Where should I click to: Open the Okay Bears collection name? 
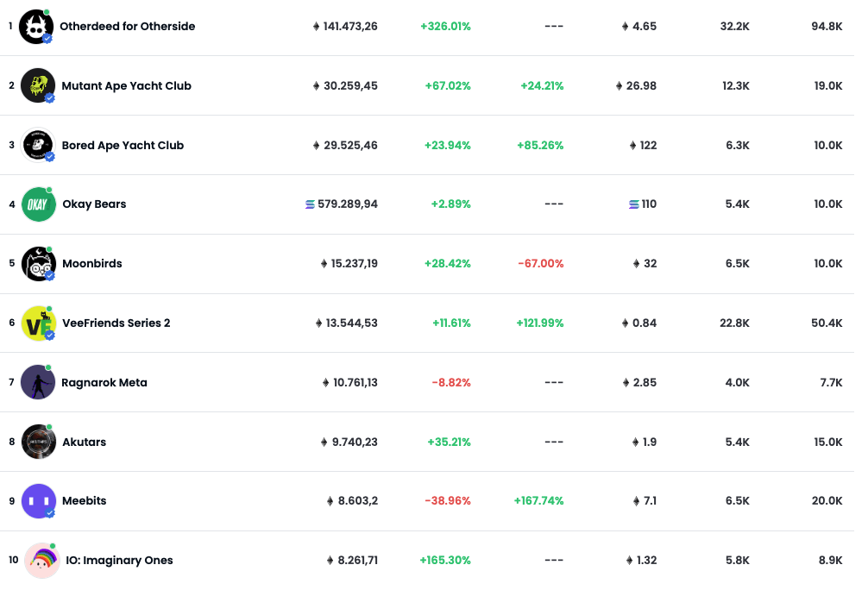pyautogui.click(x=94, y=204)
